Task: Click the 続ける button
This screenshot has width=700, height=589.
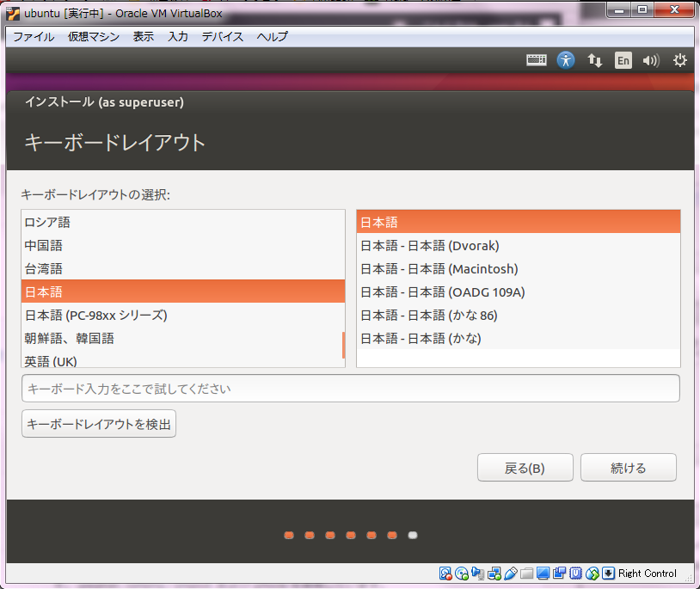Action: pyautogui.click(x=628, y=468)
